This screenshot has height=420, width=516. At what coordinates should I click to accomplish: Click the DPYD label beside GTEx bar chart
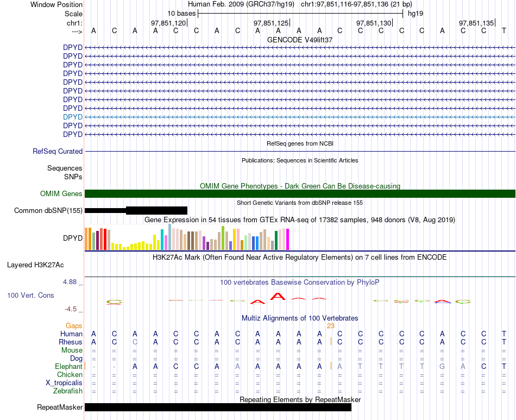[x=73, y=238]
